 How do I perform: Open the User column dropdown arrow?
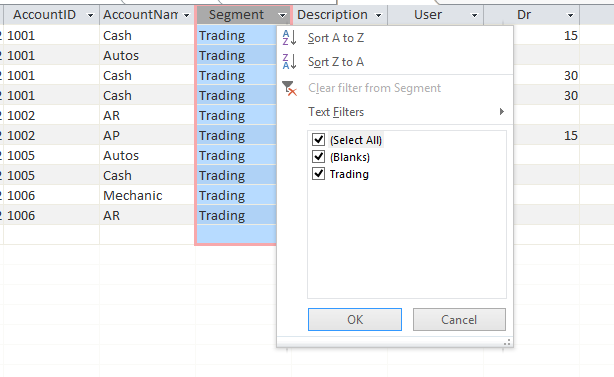click(x=475, y=15)
